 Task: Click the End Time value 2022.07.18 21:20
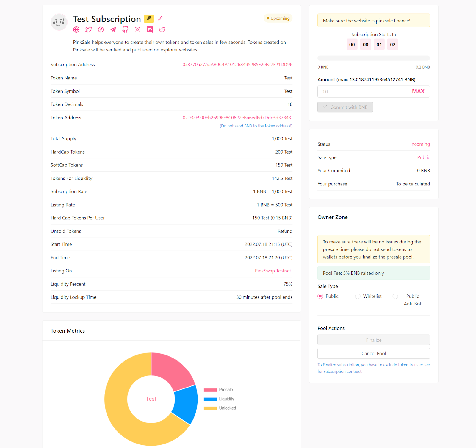click(x=268, y=258)
